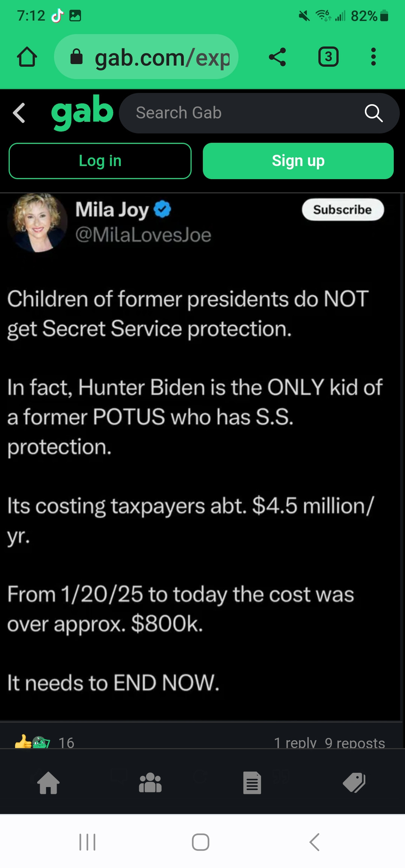Click the green Gab logo
The width and height of the screenshot is (405, 868).
point(82,112)
